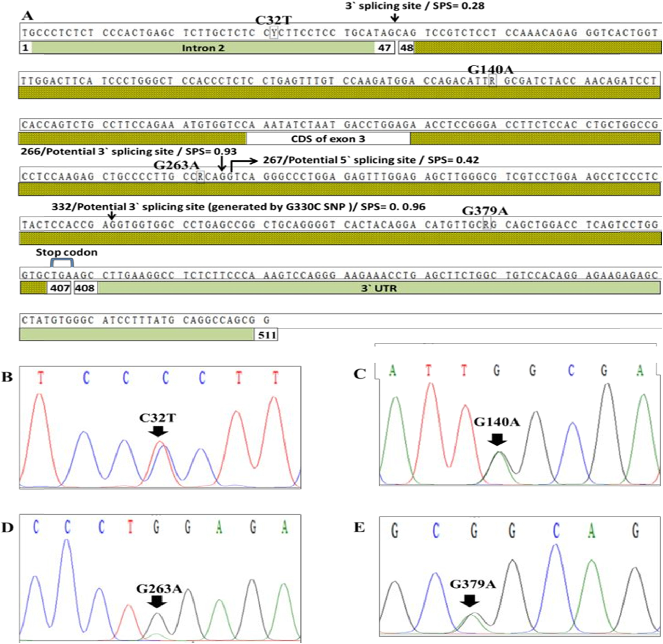Select sequence block CTATGTGGGC

point(58,320)
